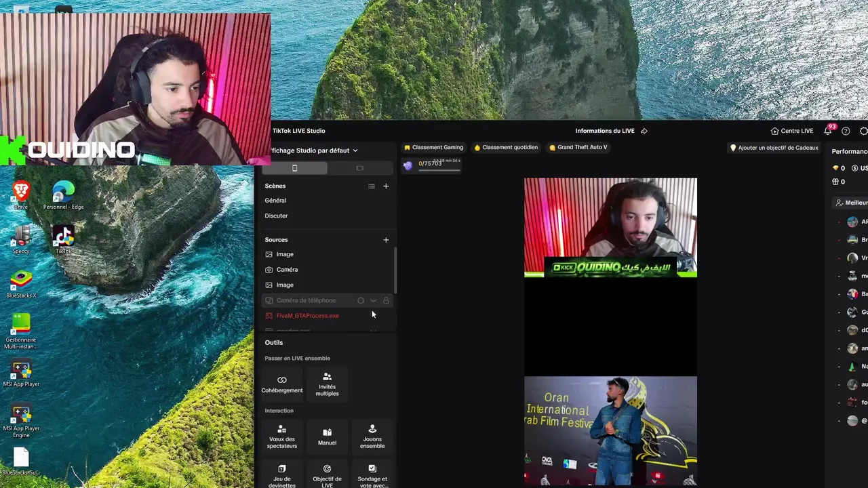
Task: Toggle lock on Caméra de téléphone source
Action: point(386,300)
